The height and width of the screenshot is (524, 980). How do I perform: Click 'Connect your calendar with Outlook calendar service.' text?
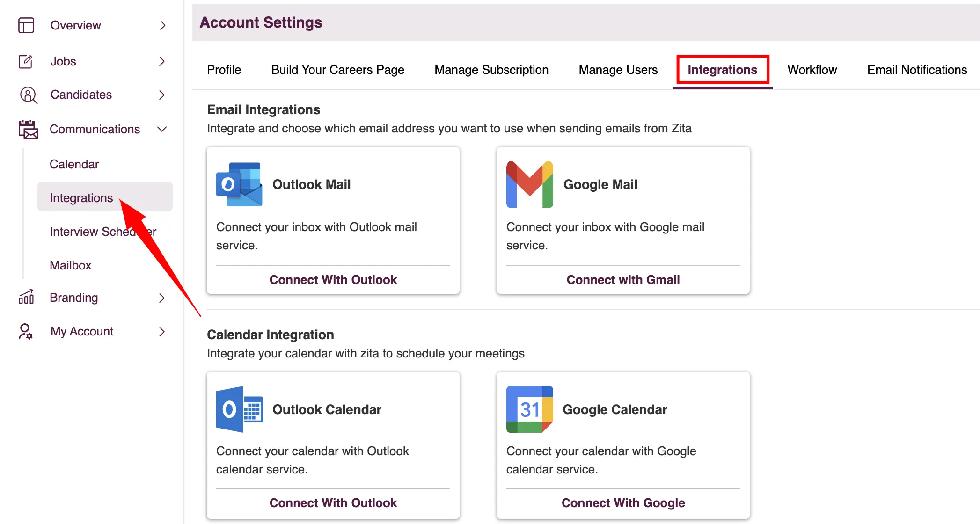[312, 460]
